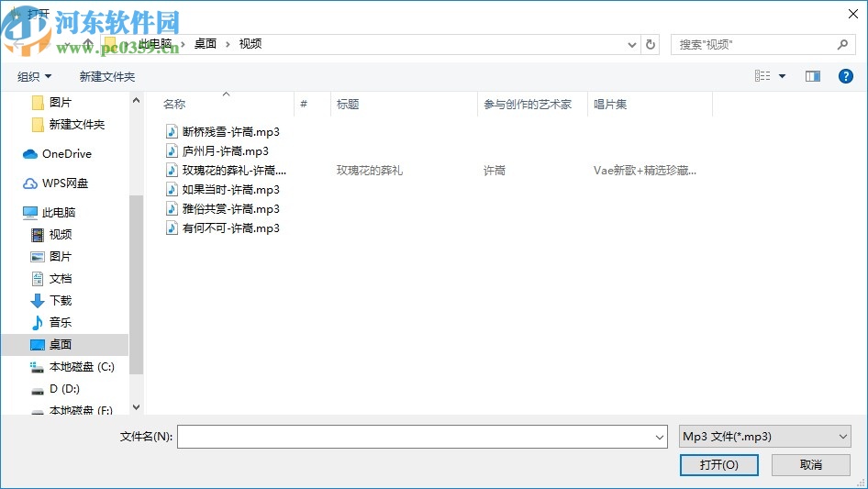Click 新建文件夹 button
Screen dimensions: 868x489
coord(106,76)
